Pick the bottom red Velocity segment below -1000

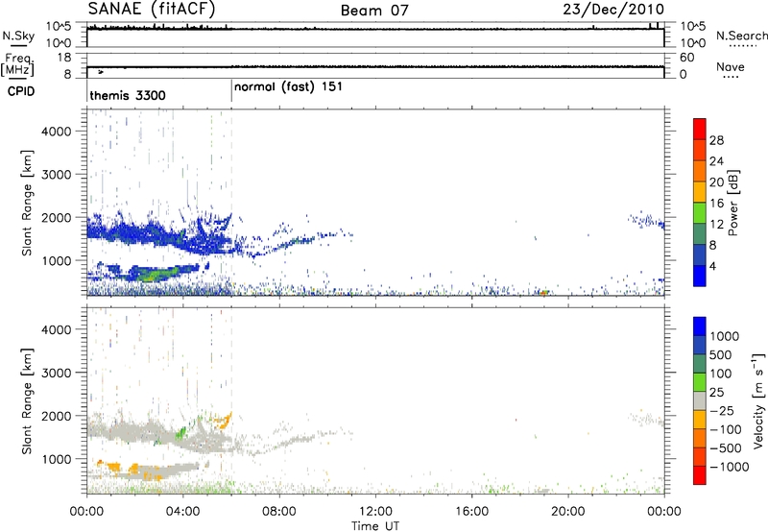tap(700, 475)
